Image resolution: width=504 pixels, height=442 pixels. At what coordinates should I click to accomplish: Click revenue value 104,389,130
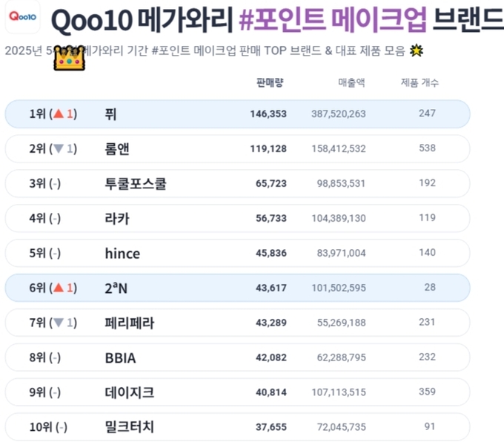[339, 219]
